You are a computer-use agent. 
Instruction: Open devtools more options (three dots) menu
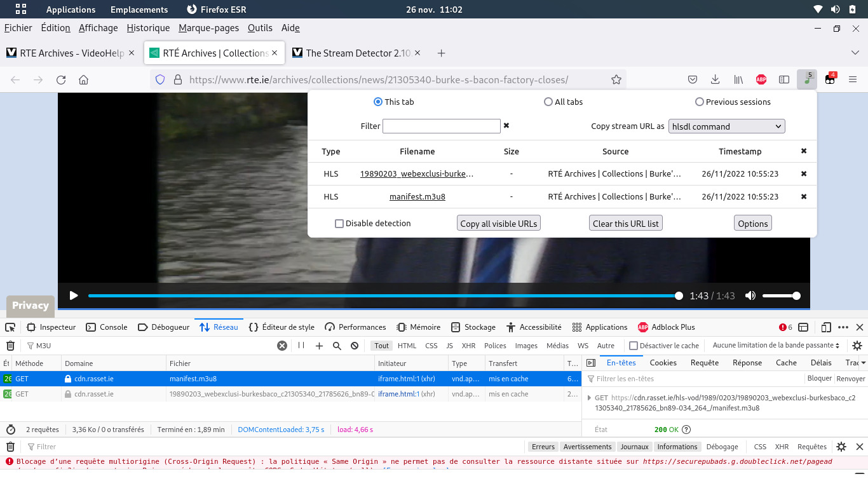click(x=843, y=327)
